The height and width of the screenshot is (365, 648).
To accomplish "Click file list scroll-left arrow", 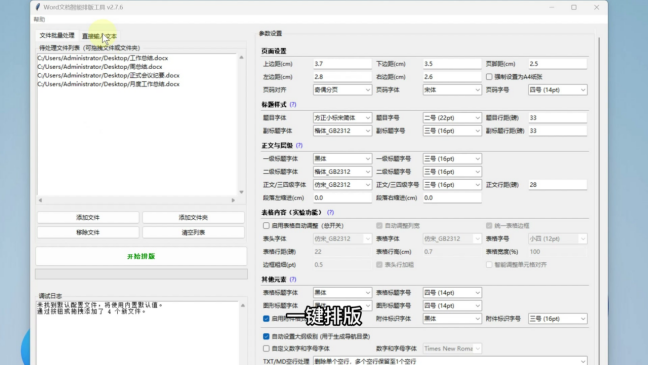I will [x=40, y=200].
